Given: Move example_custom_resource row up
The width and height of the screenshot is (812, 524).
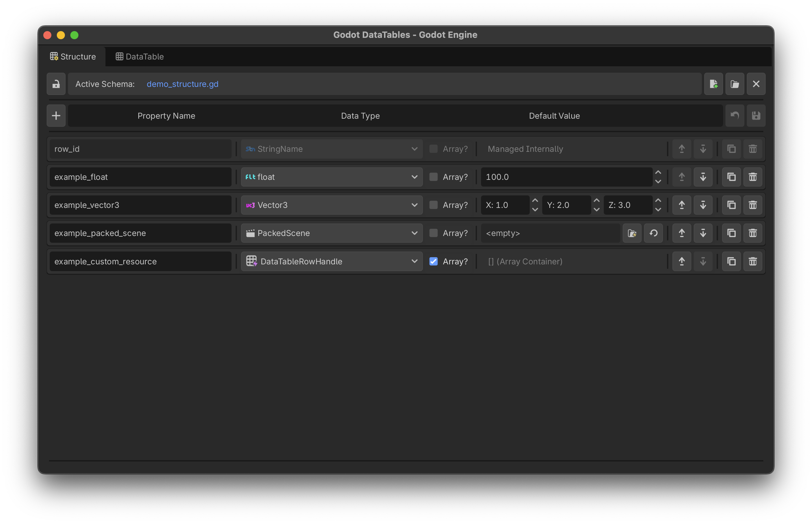Looking at the screenshot, I should click(682, 262).
